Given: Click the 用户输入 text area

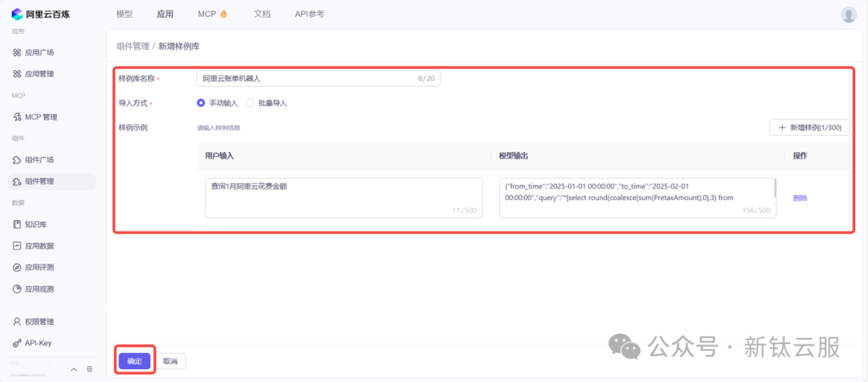Looking at the screenshot, I should pos(344,198).
